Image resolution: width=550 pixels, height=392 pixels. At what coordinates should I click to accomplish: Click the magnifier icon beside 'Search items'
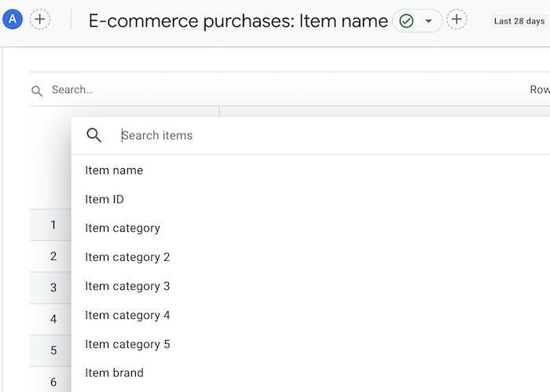[94, 135]
